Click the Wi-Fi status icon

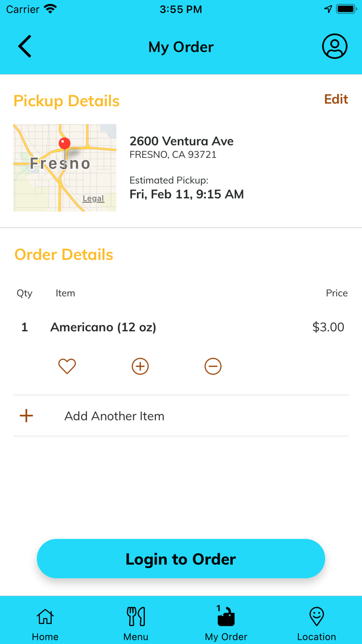click(50, 9)
